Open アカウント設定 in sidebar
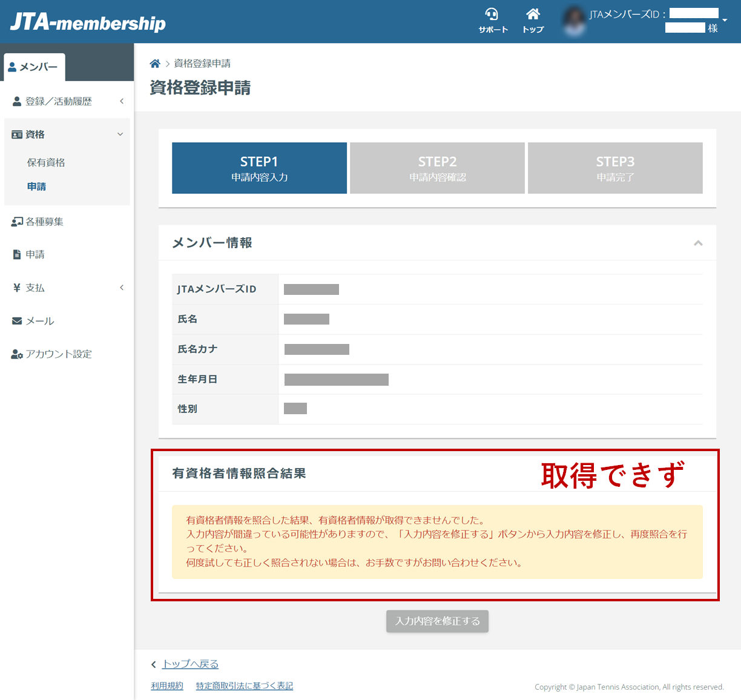Viewport: 741px width, 700px height. (x=58, y=354)
